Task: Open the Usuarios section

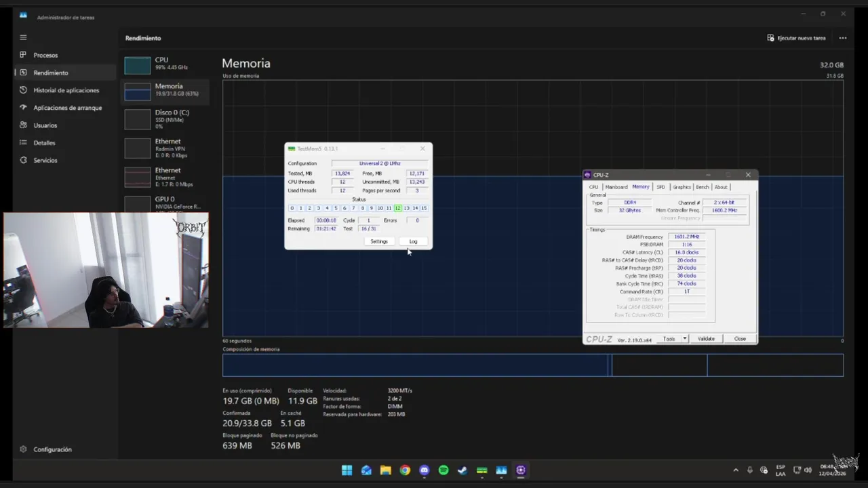Action: [x=64, y=125]
